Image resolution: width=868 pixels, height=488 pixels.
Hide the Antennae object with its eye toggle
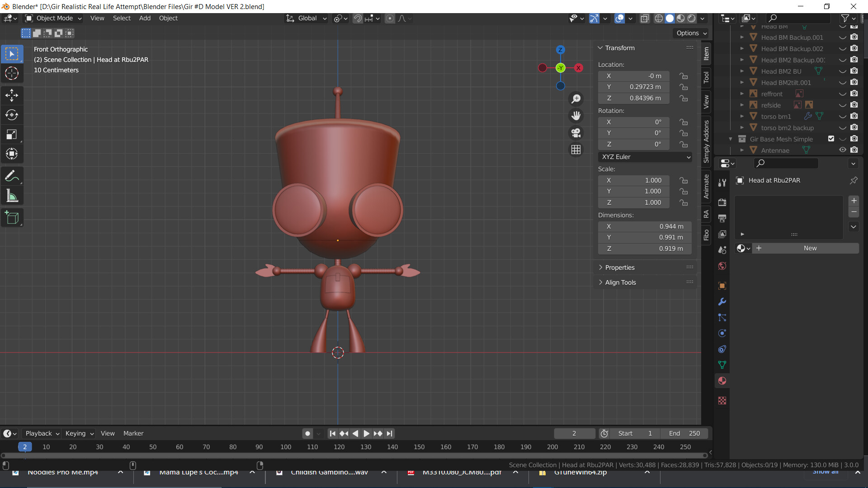[x=843, y=150]
